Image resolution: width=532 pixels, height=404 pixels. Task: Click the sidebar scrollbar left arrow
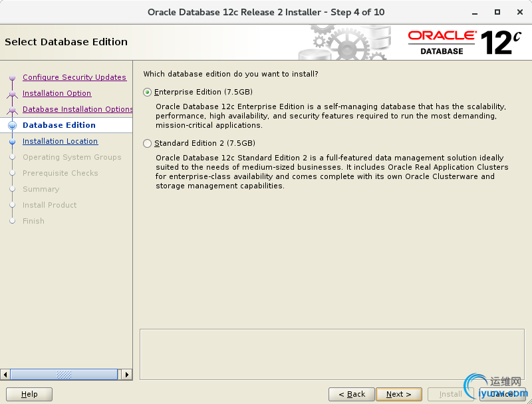(5, 375)
